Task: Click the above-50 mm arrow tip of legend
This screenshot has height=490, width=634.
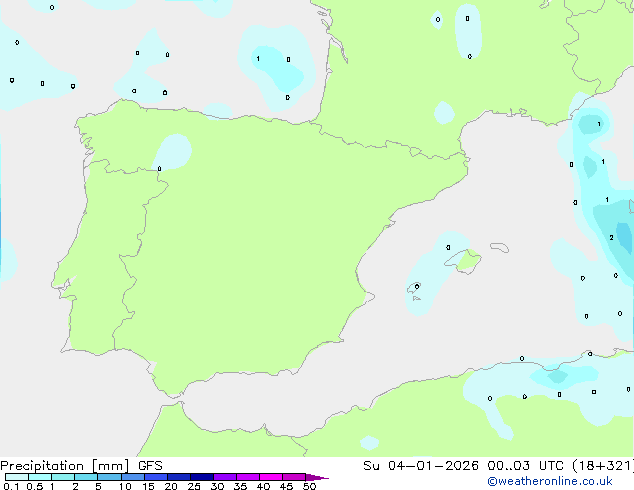Action: 317,478
